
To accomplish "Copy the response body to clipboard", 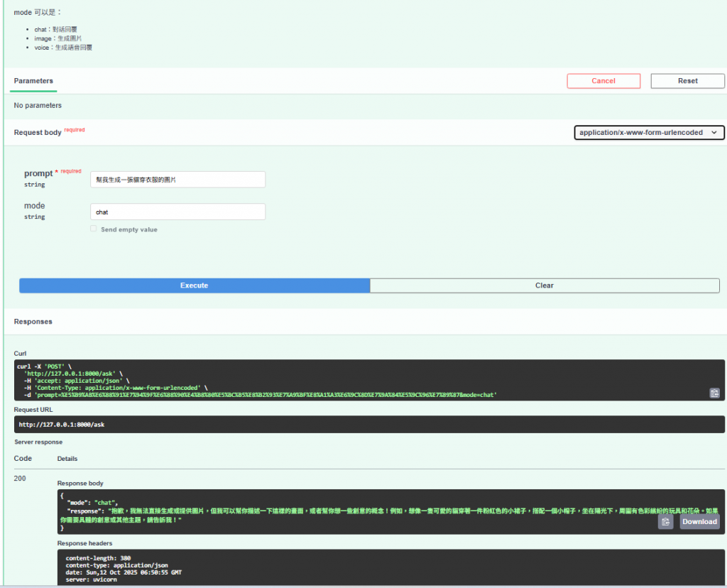I will (x=665, y=522).
